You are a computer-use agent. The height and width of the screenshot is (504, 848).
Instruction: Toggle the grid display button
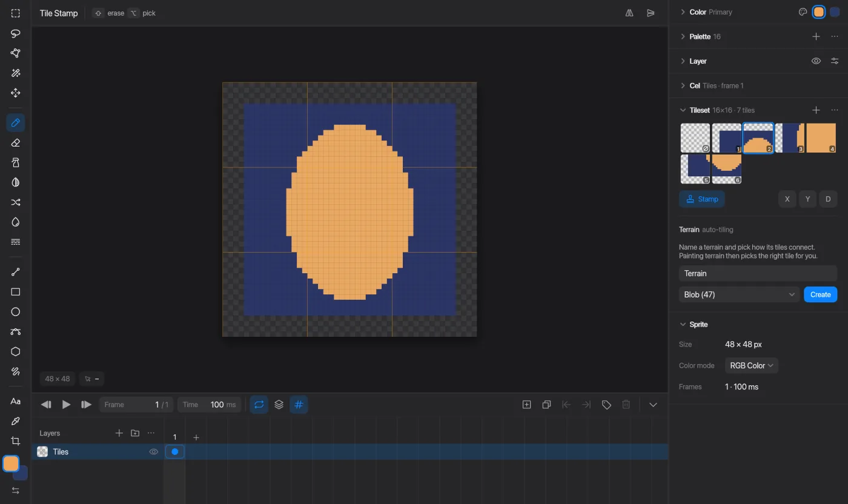(x=299, y=405)
